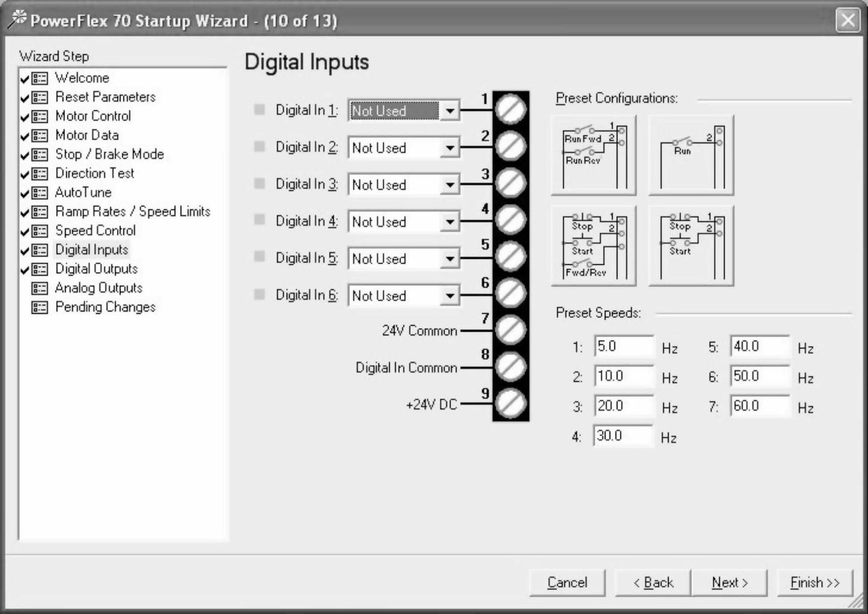Navigate to the Speed Control step
The height and width of the screenshot is (614, 868).
click(95, 231)
